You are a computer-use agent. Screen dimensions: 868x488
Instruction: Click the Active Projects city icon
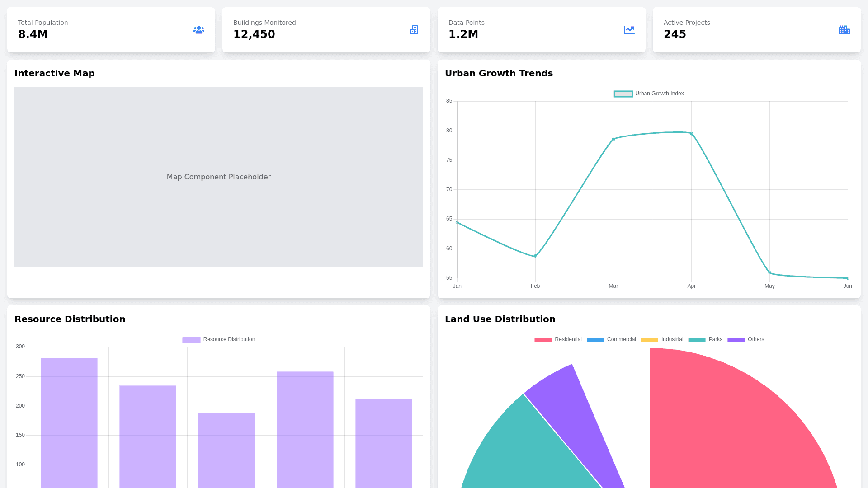(x=844, y=30)
